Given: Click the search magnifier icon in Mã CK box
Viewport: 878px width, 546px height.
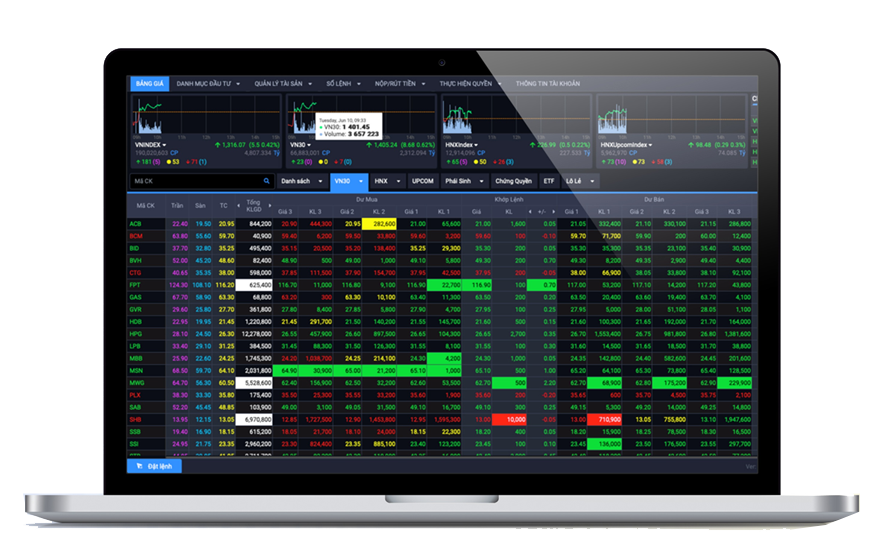Looking at the screenshot, I should click(x=266, y=181).
